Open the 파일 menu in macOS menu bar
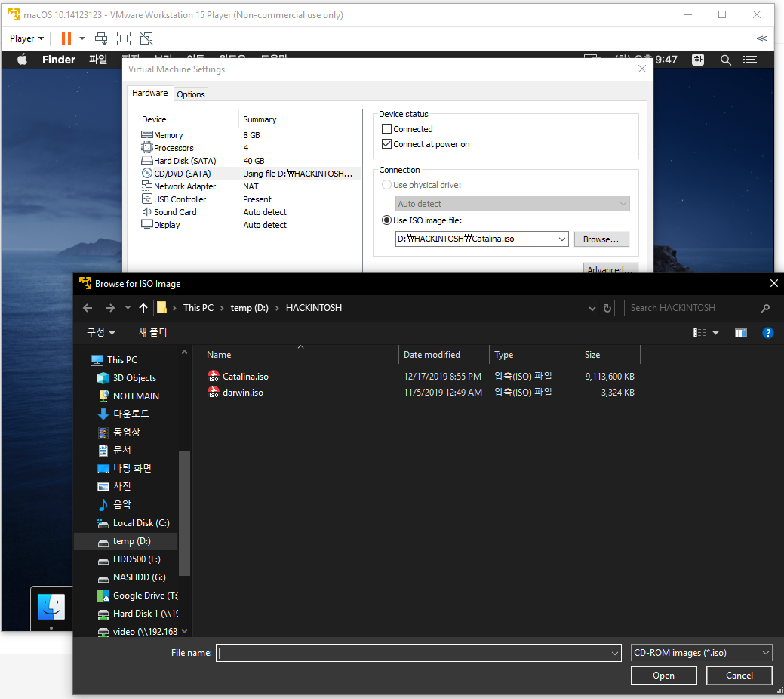 pyautogui.click(x=98, y=60)
